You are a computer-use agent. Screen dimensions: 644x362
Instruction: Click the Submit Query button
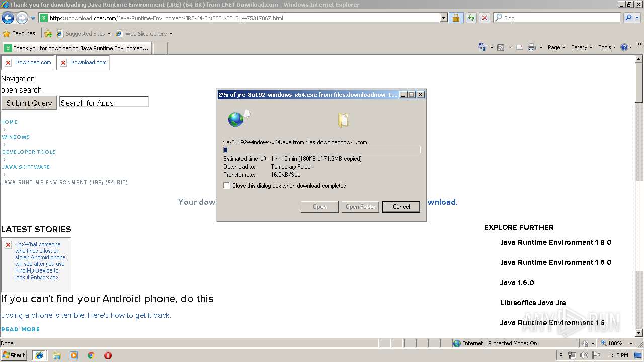[x=29, y=103]
